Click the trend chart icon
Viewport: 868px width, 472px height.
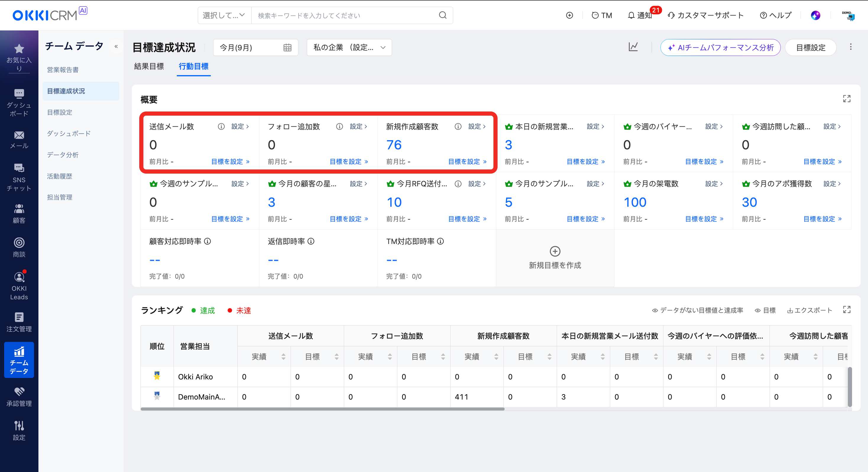pos(633,47)
